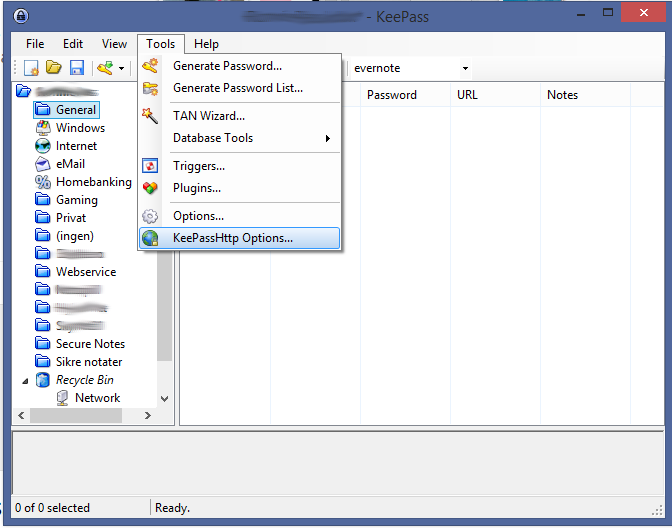Click the New Database toolbar icon
Image resolution: width=672 pixels, height=528 pixels.
tap(31, 68)
